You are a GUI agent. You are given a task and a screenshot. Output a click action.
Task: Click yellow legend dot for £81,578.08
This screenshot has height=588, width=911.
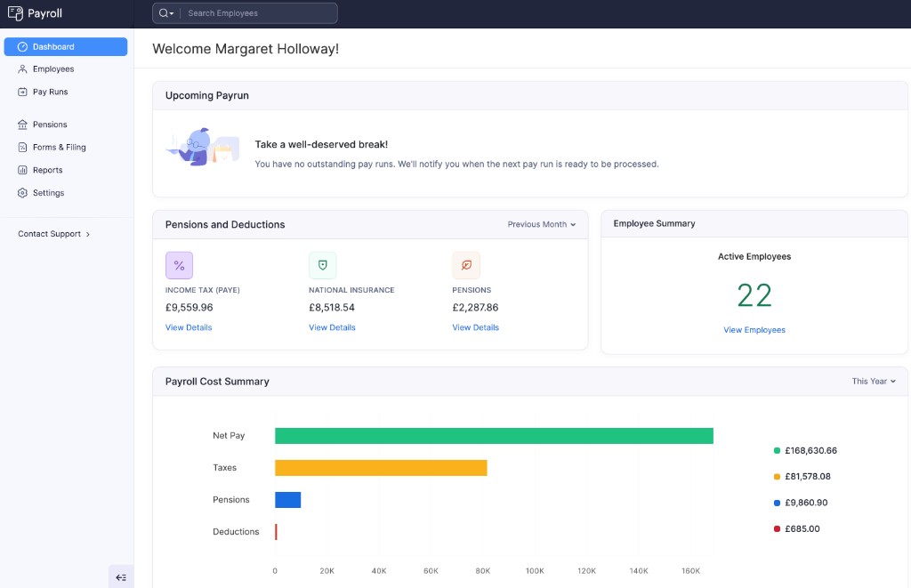click(777, 477)
